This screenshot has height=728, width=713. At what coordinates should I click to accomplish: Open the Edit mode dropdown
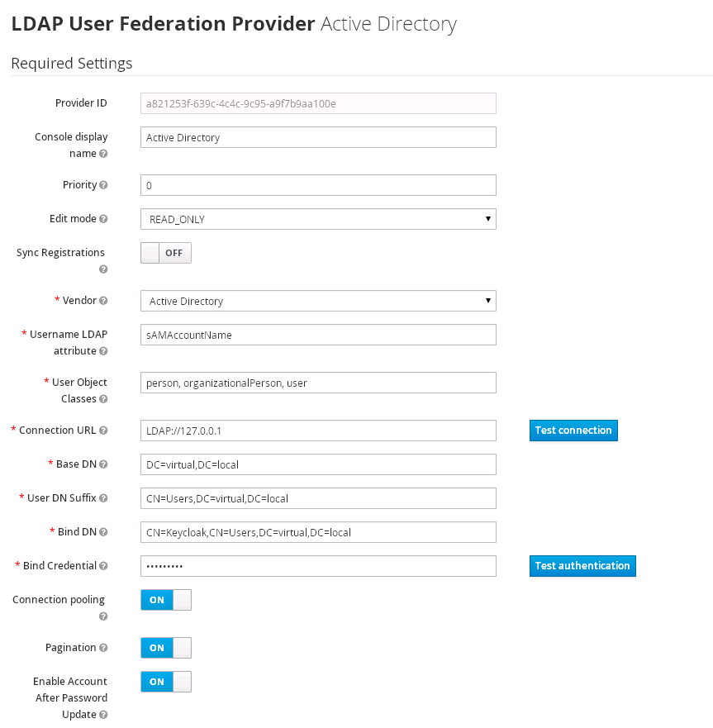[317, 218]
